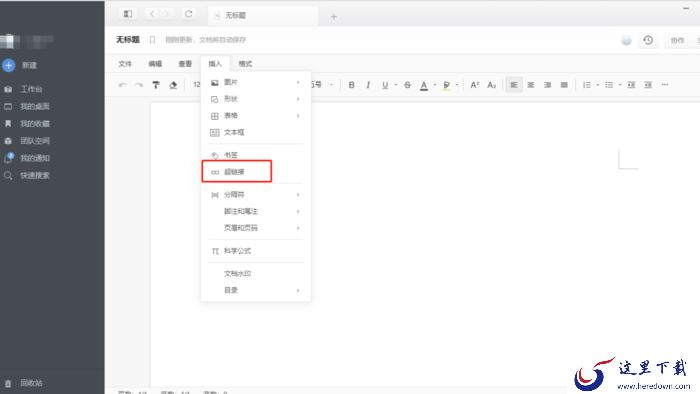Click the numbered list icon
The image size is (700, 394).
pyautogui.click(x=587, y=85)
